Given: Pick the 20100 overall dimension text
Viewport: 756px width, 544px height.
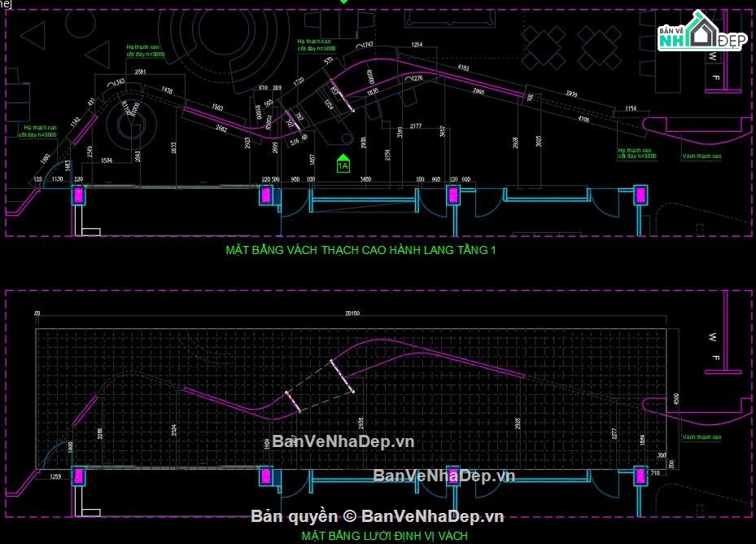Looking at the screenshot, I should 352,314.
